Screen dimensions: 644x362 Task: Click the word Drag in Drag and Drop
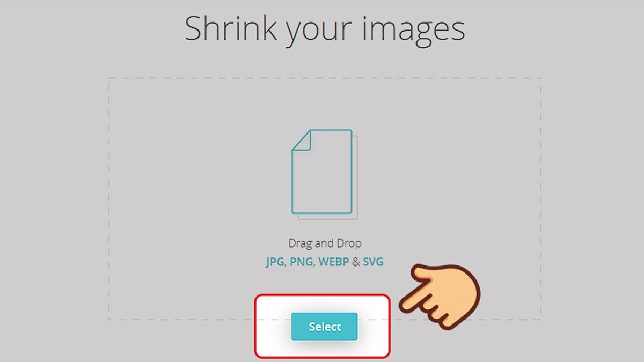click(x=301, y=243)
